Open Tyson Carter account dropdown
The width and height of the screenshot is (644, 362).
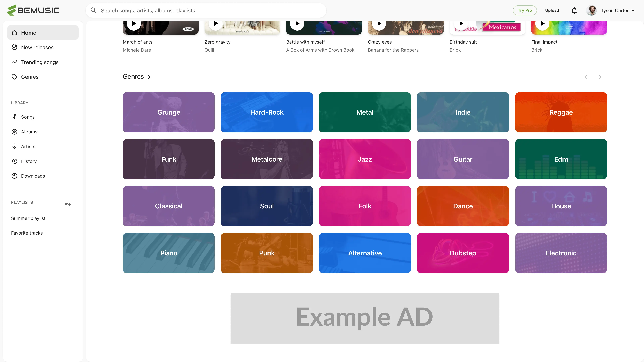(x=611, y=11)
